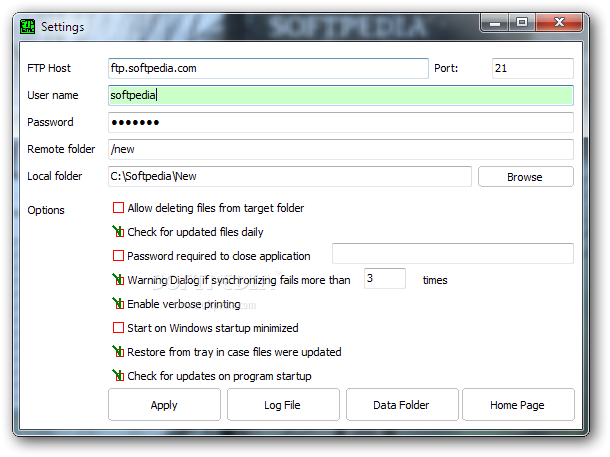Maximize the Settings window
The width and height of the screenshot is (610, 457).
(x=522, y=23)
